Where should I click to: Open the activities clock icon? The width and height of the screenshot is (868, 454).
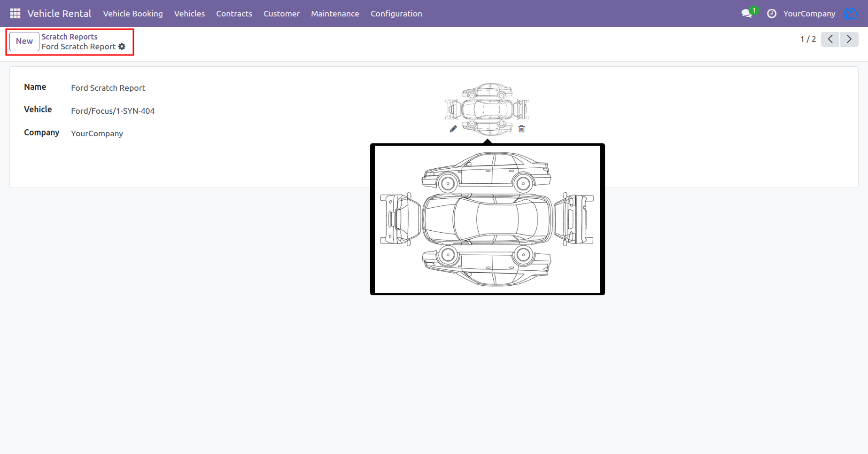(772, 14)
